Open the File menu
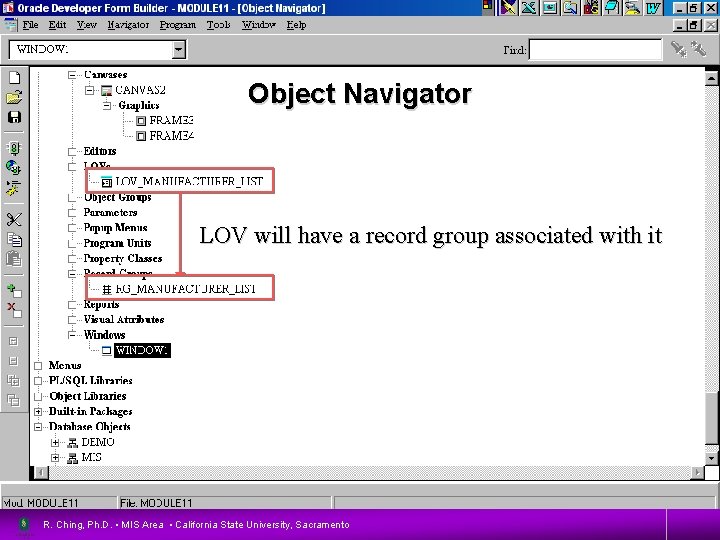The width and height of the screenshot is (720, 540). click(x=31, y=25)
